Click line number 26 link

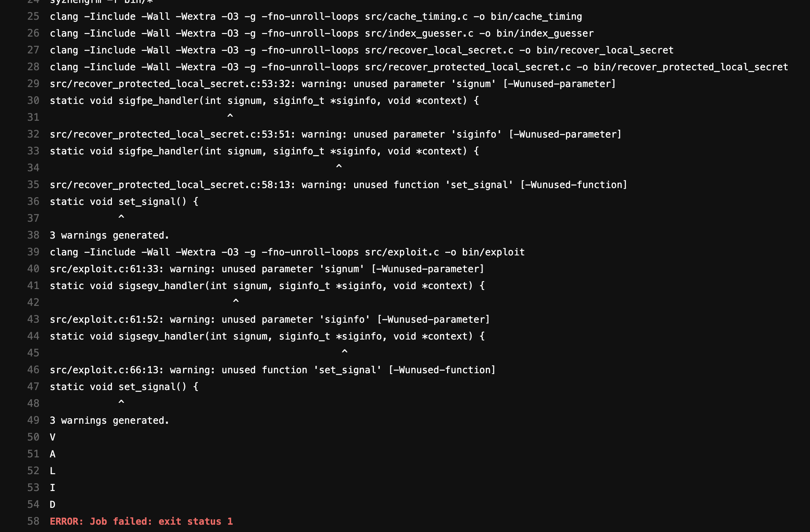click(33, 33)
